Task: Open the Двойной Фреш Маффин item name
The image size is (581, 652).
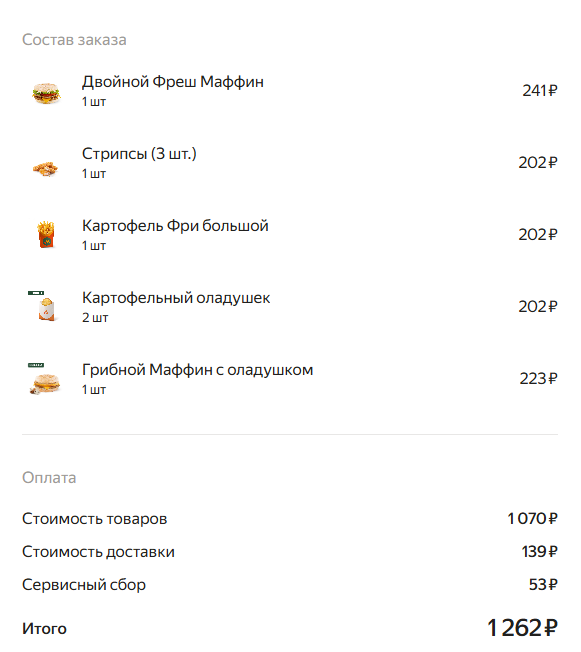Action: [173, 82]
